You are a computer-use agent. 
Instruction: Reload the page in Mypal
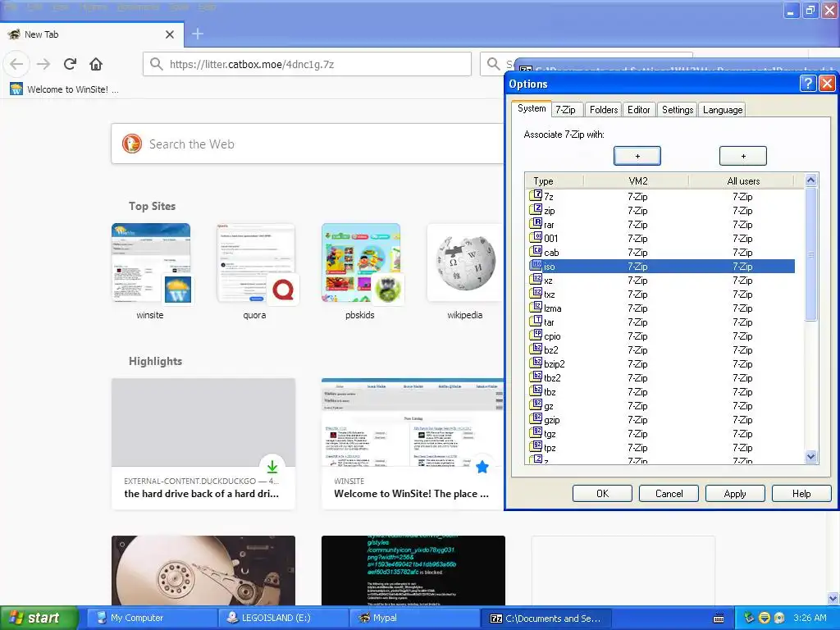(71, 64)
